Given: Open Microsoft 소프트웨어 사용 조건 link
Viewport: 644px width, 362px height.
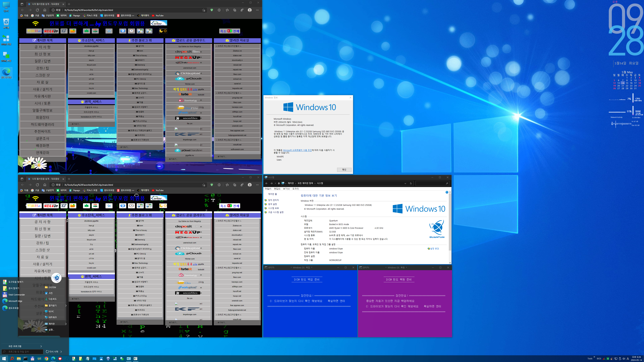Looking at the screenshot, I should [x=297, y=150].
